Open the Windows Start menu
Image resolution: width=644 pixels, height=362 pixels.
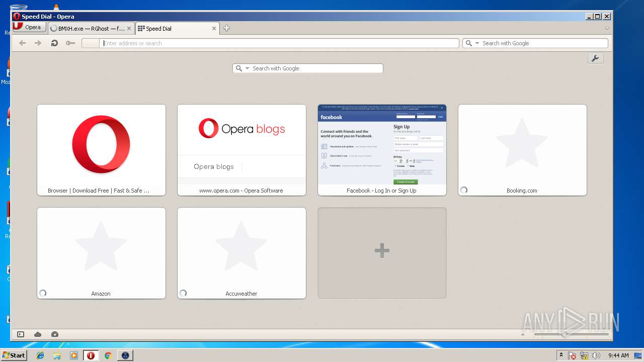pos(14,355)
